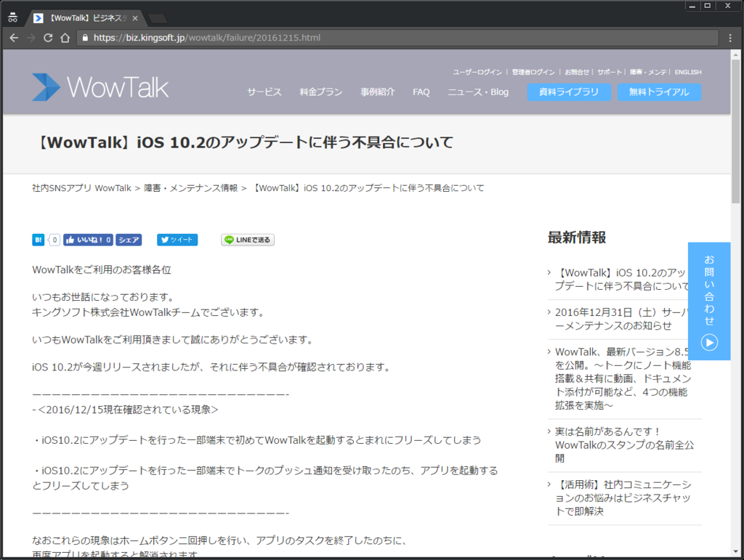Click the お問い合わせ play arrow icon
The image size is (744, 560).
click(709, 342)
